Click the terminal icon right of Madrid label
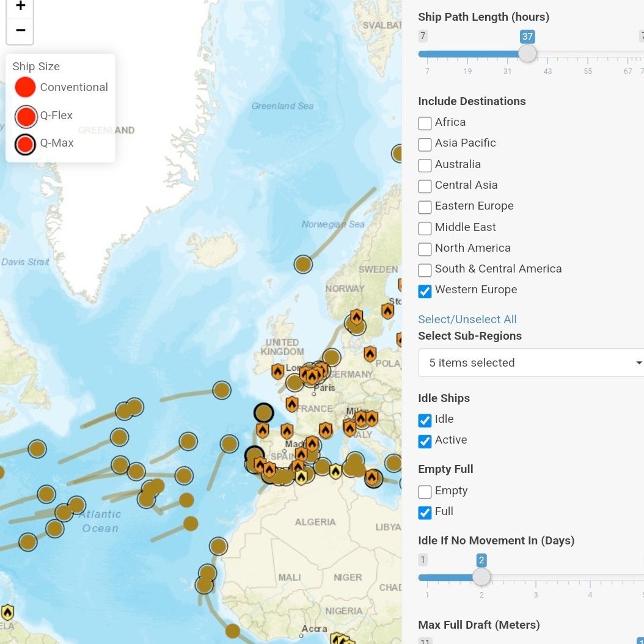644x644 pixels. [312, 444]
